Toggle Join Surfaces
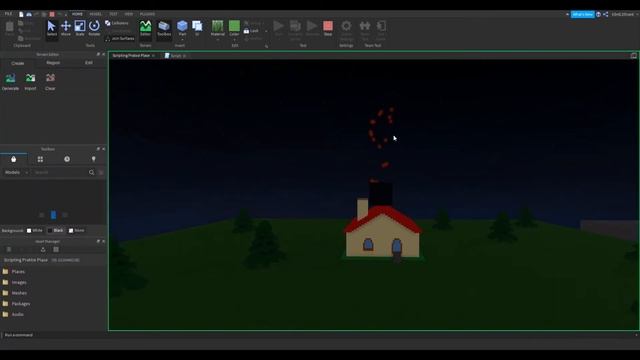Screen dimensions: 640x360 point(120,38)
